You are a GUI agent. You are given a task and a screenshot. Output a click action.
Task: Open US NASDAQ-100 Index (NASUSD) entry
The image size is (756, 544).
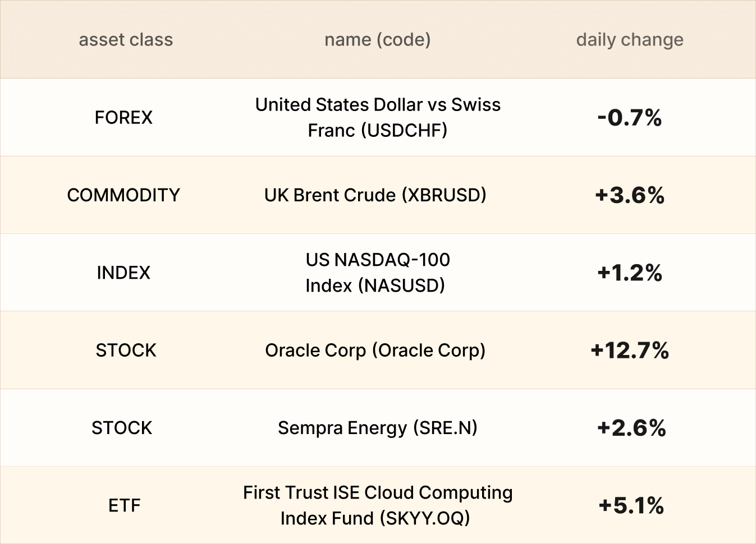click(377, 273)
